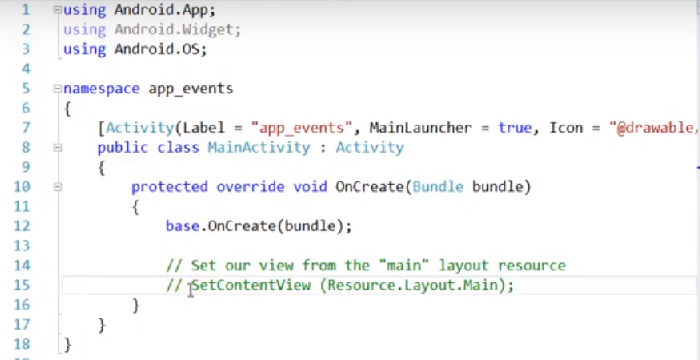Click the app_events namespace name

coord(191,89)
